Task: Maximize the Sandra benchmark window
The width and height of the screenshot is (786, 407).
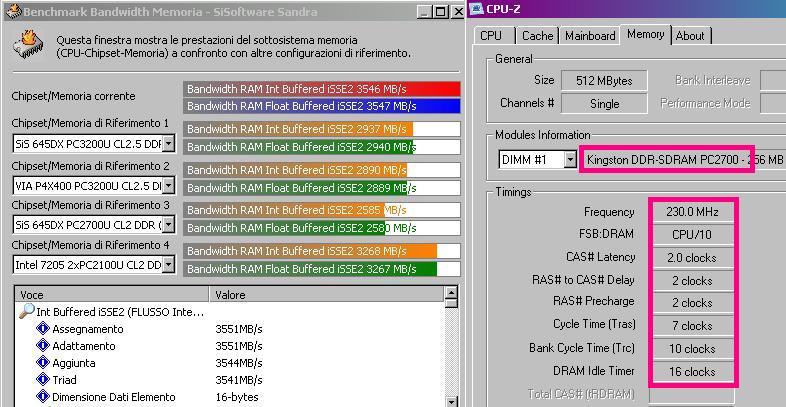Action: tap(441, 12)
